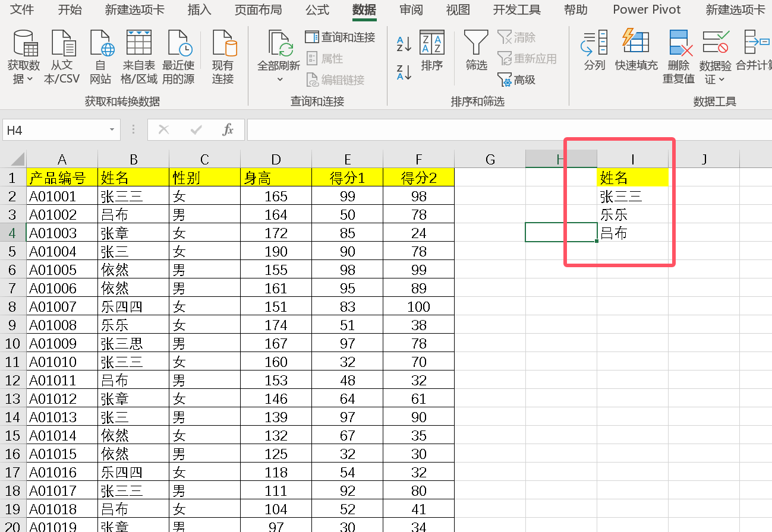This screenshot has height=532, width=772.
Task: Expand the 全部刷新 dropdown arrow
Action: coord(280,80)
